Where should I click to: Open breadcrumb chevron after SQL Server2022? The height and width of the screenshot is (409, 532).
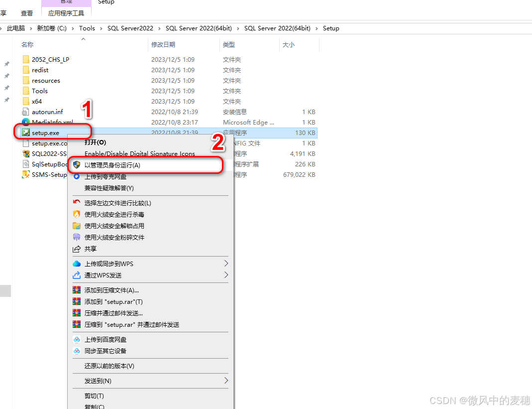159,28
